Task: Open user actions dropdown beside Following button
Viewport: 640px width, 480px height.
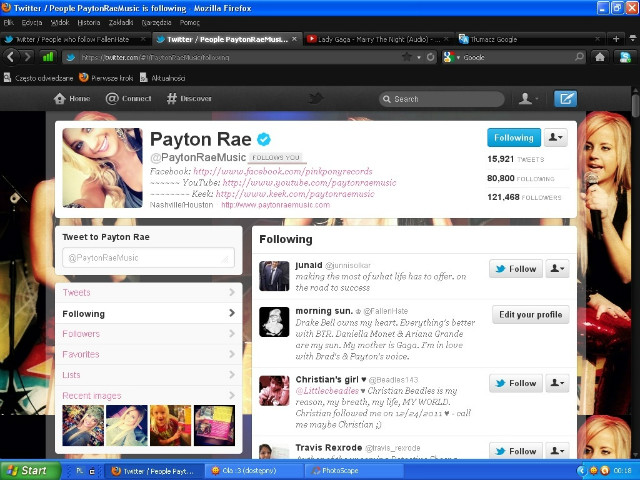Action: 556,138
